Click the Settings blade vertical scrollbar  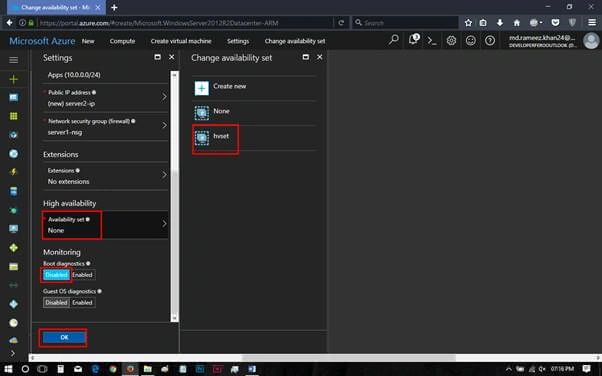(174, 196)
